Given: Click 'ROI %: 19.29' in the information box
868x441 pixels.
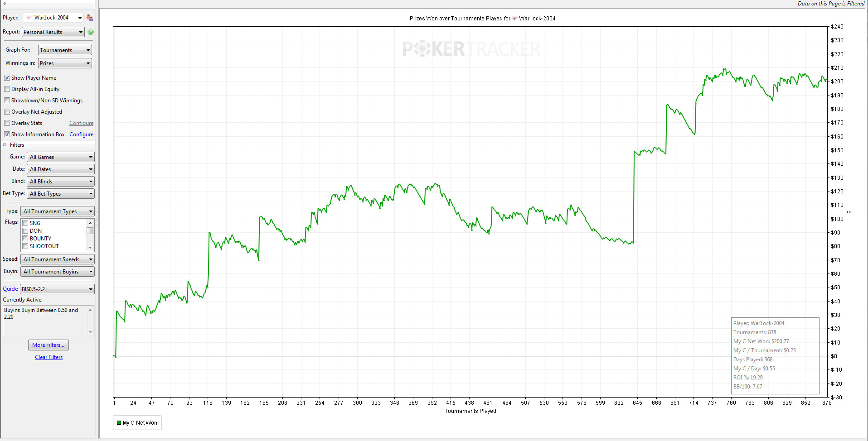Looking at the screenshot, I should click(748, 378).
